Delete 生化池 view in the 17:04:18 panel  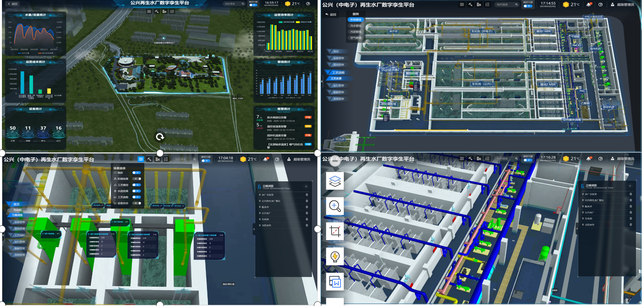[x=307, y=219]
